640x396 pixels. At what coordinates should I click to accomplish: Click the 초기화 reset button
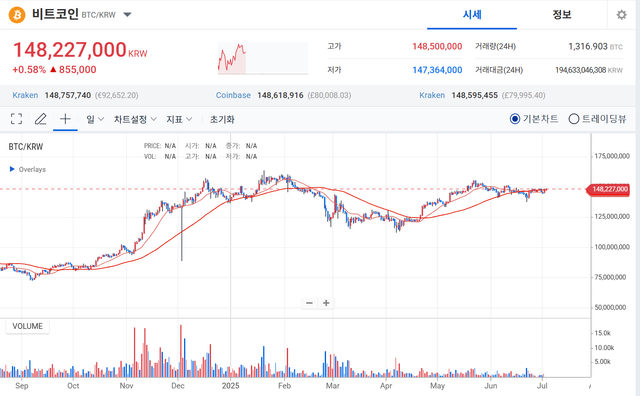pyautogui.click(x=222, y=119)
